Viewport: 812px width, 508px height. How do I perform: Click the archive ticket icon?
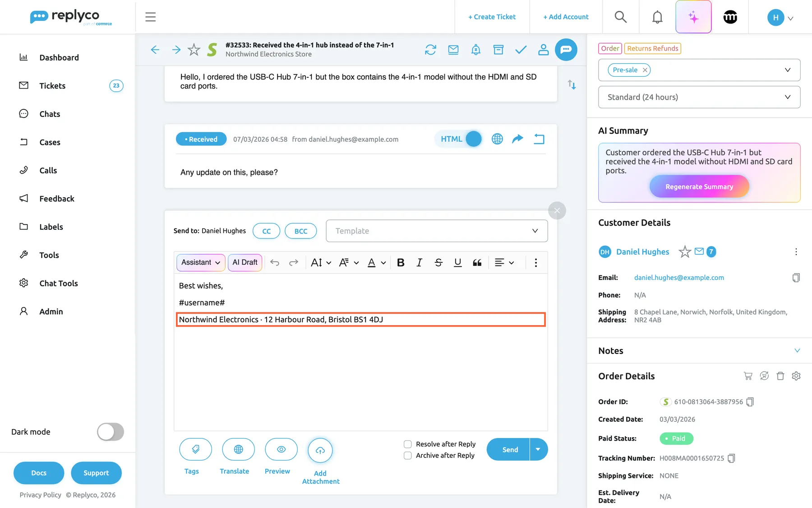pos(498,50)
